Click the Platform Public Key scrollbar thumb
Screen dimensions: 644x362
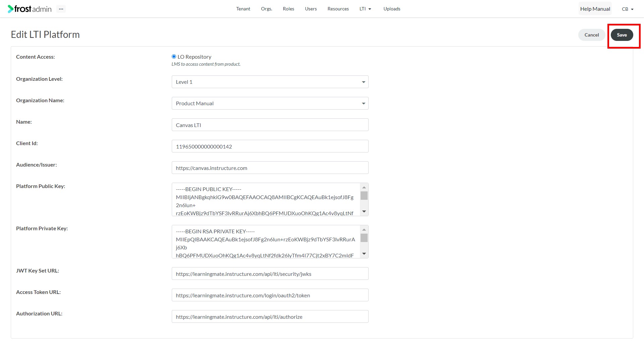[364, 195]
